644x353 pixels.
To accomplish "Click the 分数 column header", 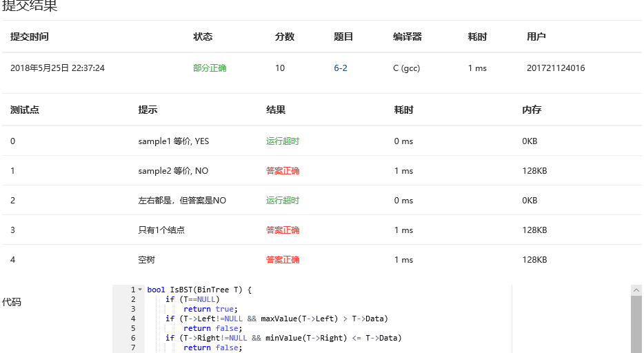I will click(x=285, y=37).
